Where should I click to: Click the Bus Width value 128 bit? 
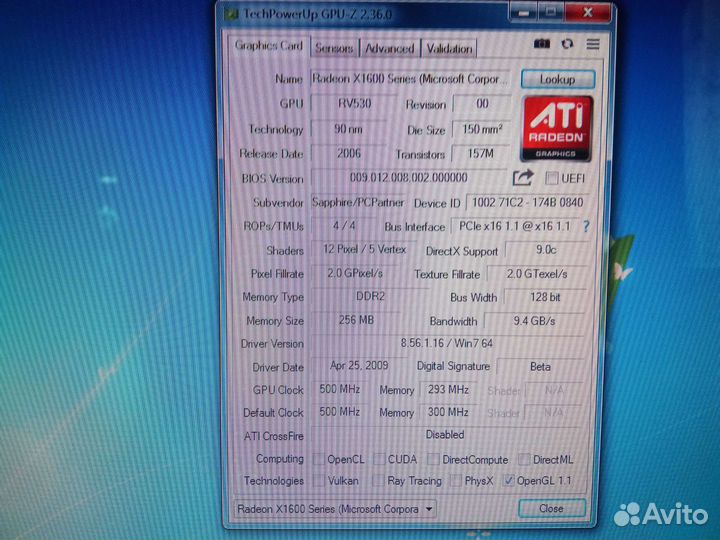click(545, 297)
